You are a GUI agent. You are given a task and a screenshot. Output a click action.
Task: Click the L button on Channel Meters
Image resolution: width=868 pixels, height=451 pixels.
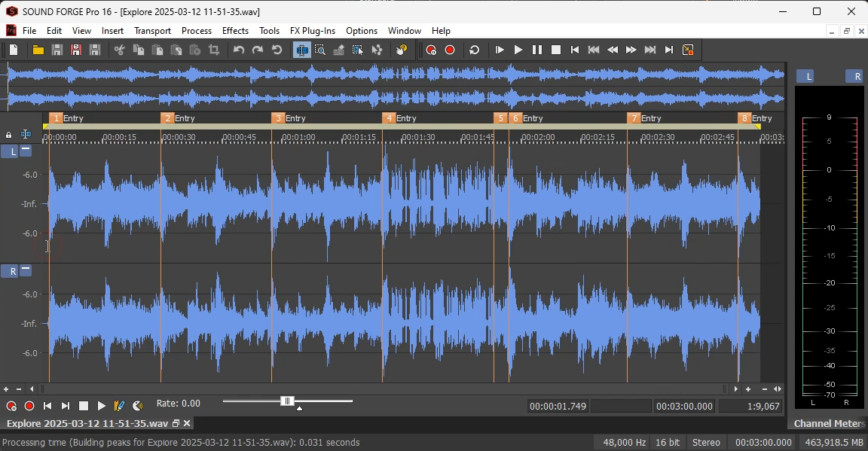point(805,76)
